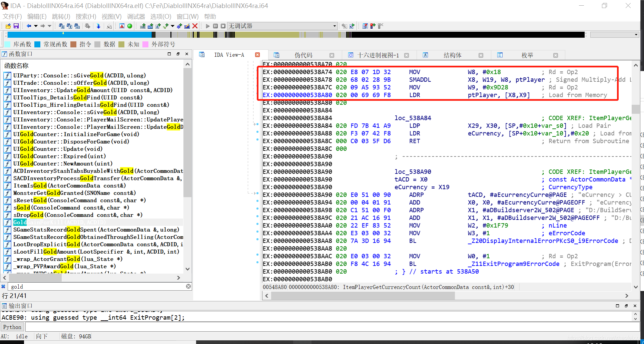This screenshot has height=344, width=644.
Task: Click the red warning triangle icon
Action: pos(122,26)
